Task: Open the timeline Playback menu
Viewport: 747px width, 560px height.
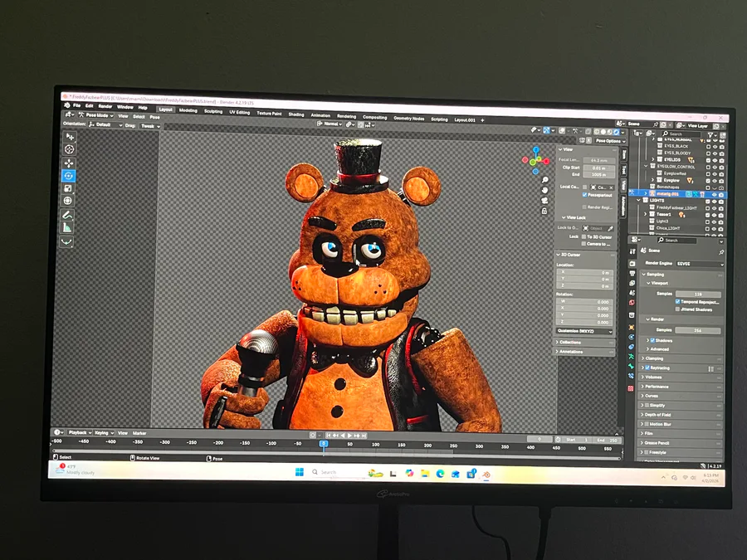Action: click(80, 432)
